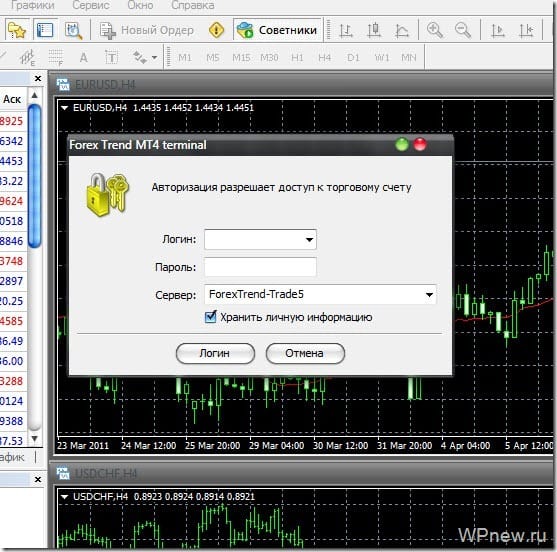Image resolution: width=557 pixels, height=552 pixels.
Task: Click the USDCHF,H4 window icon
Action: pyautogui.click(x=63, y=473)
